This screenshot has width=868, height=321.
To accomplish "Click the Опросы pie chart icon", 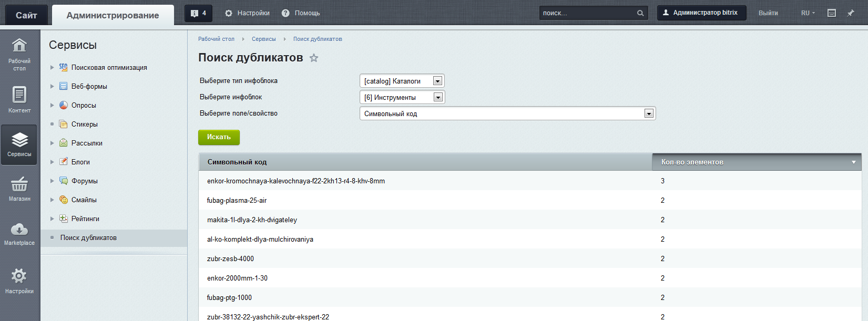I will 63,105.
